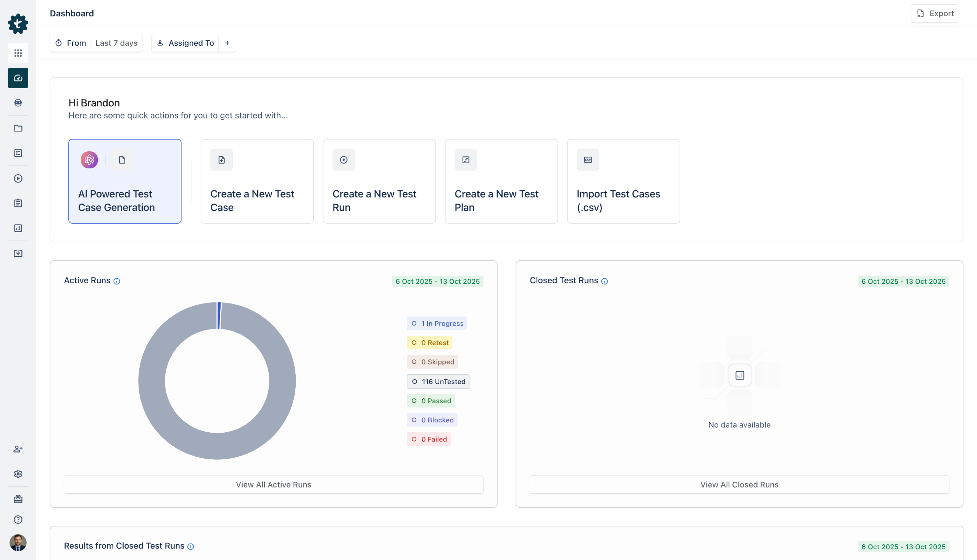Open the apps grid icon in sidebar
The image size is (977, 560).
tap(18, 53)
